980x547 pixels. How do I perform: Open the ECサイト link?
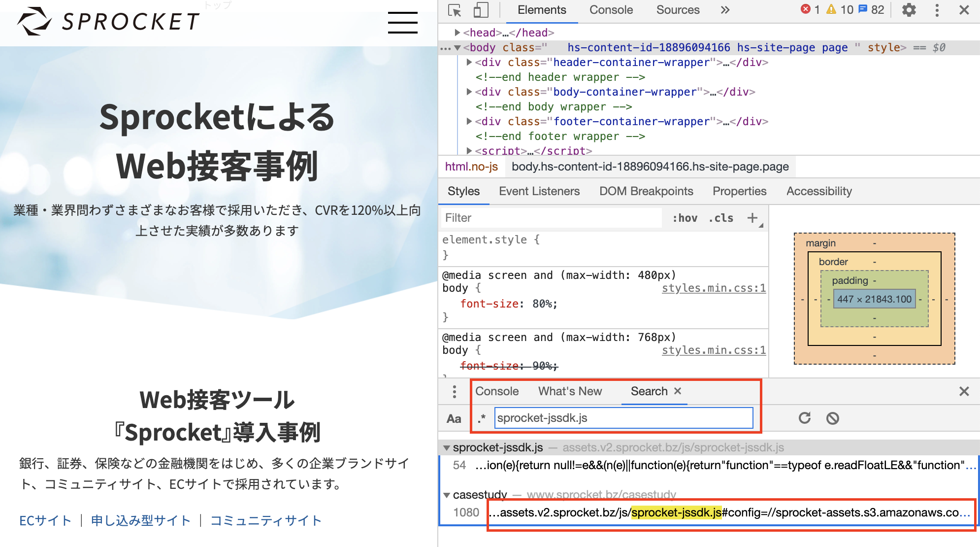[x=45, y=520]
